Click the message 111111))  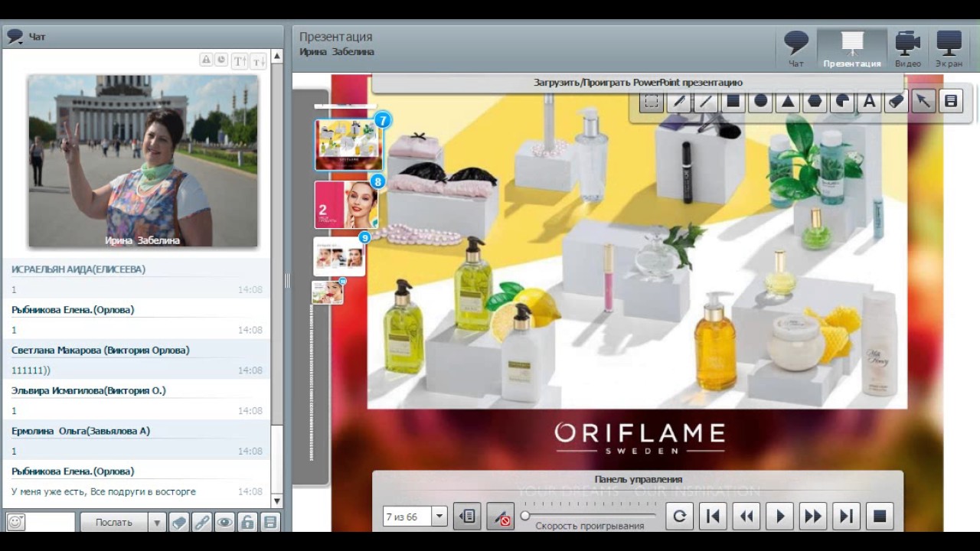pos(31,370)
